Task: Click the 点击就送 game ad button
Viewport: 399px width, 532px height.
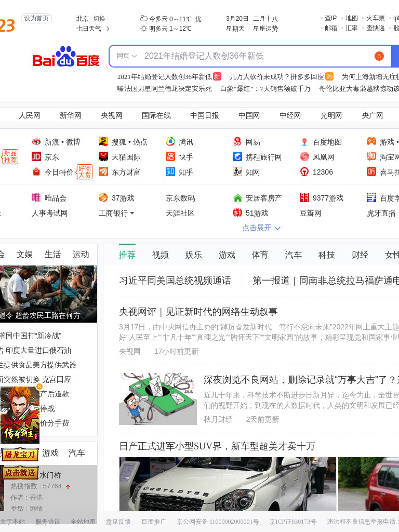Action: pyautogui.click(x=20, y=473)
